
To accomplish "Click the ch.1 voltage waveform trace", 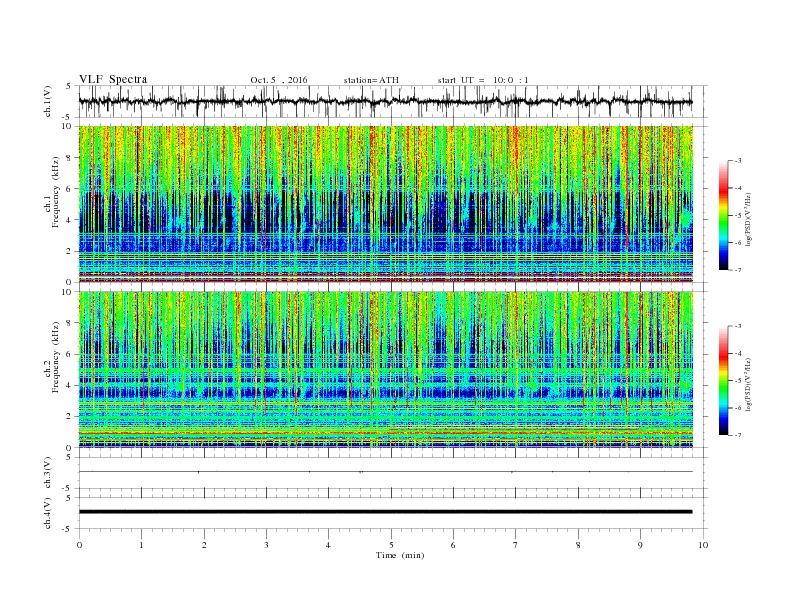I will point(385,102).
